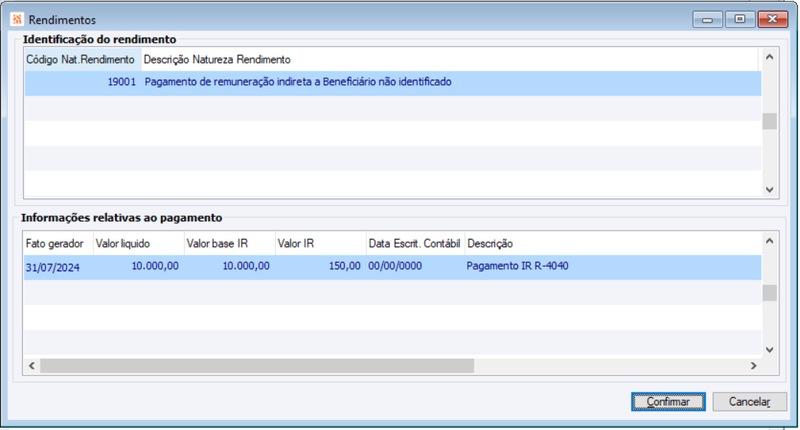Minimize the Rendimentos window
Image resolution: width=800 pixels, height=430 pixels.
click(x=707, y=19)
